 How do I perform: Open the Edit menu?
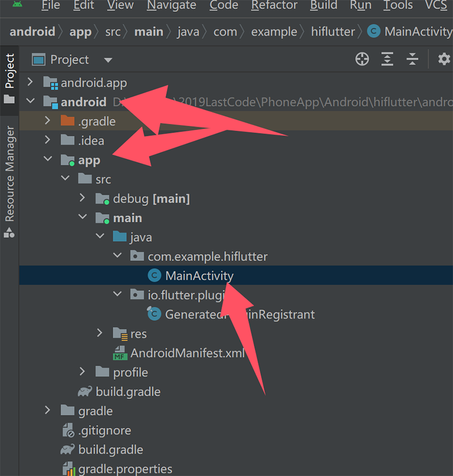coord(84,5)
